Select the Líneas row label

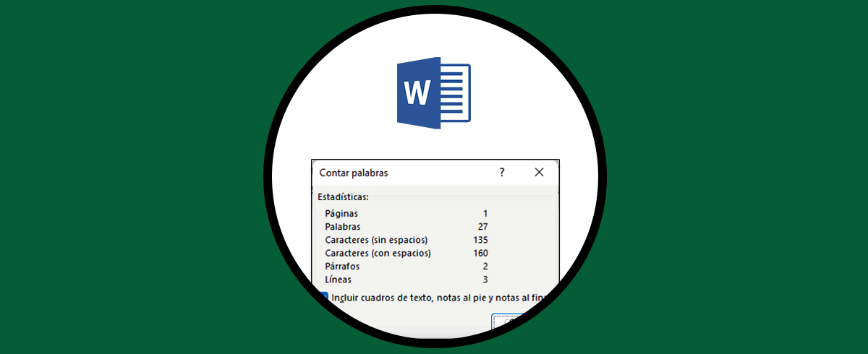[339, 279]
